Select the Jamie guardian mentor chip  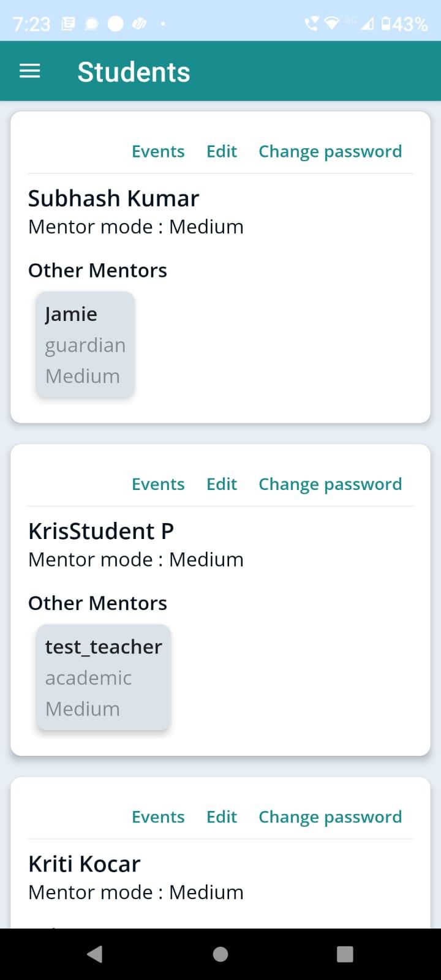point(85,345)
